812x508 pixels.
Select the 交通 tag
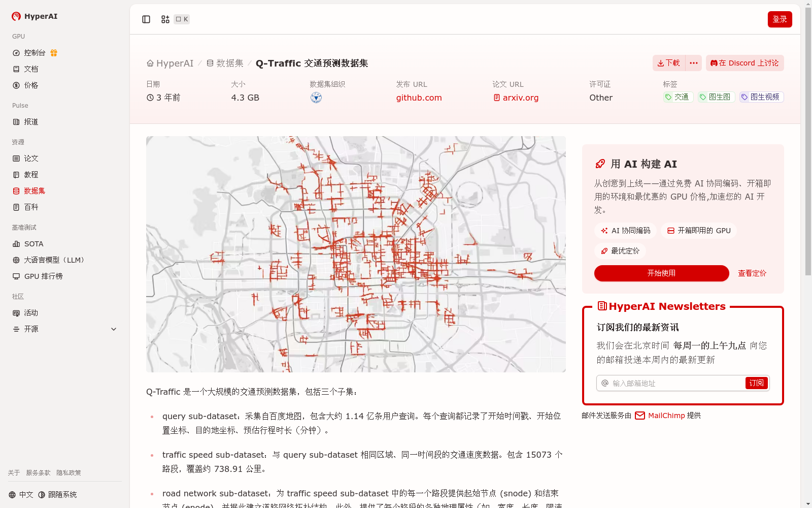(678, 97)
